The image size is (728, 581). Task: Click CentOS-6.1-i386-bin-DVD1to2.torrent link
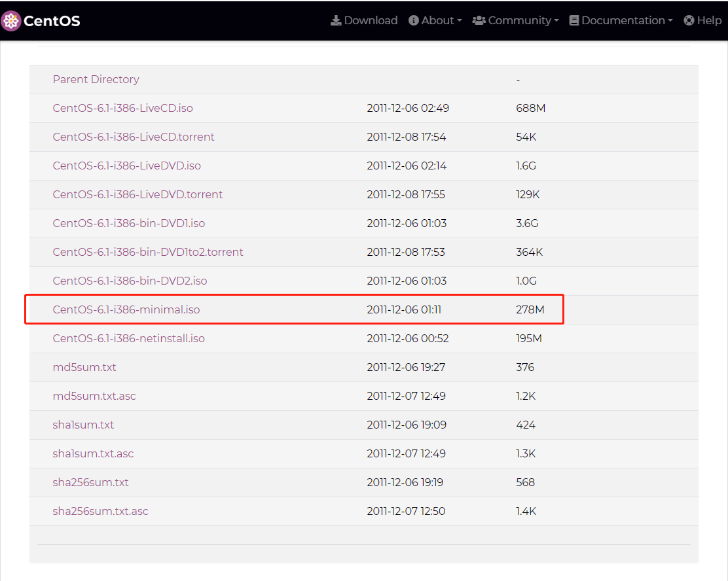tap(148, 252)
